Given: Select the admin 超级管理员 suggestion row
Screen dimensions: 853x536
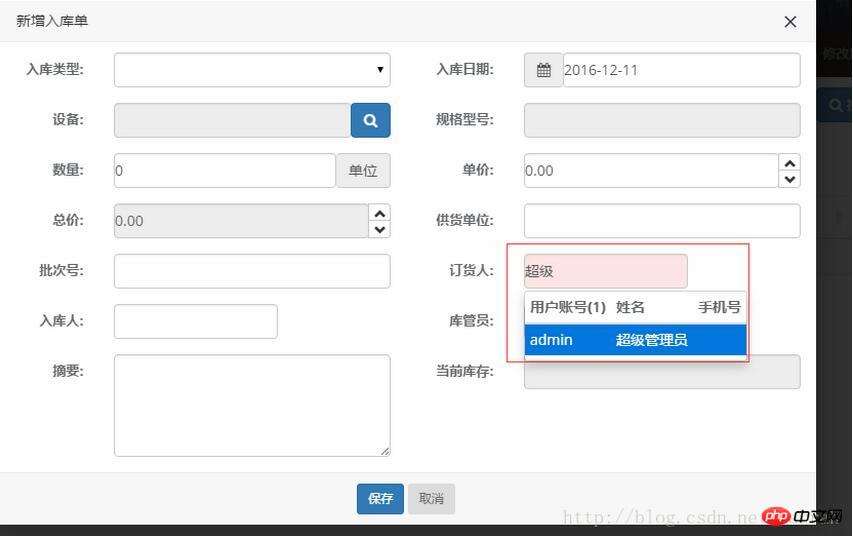Looking at the screenshot, I should [x=635, y=340].
